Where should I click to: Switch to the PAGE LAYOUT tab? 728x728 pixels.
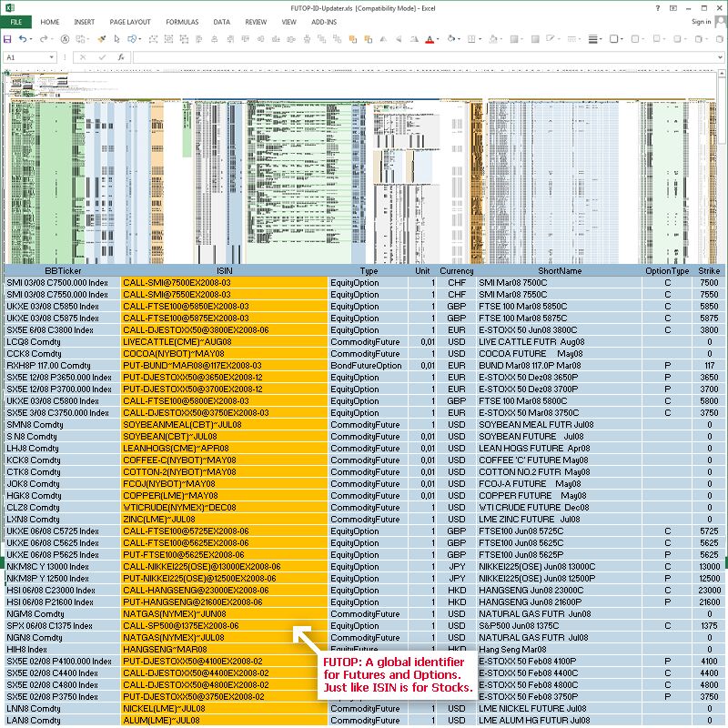(x=130, y=22)
